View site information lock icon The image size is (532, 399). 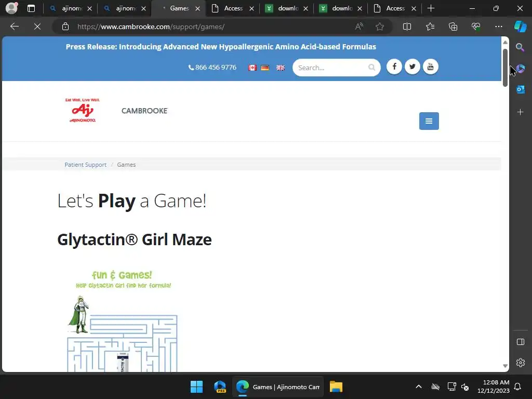pos(65,26)
